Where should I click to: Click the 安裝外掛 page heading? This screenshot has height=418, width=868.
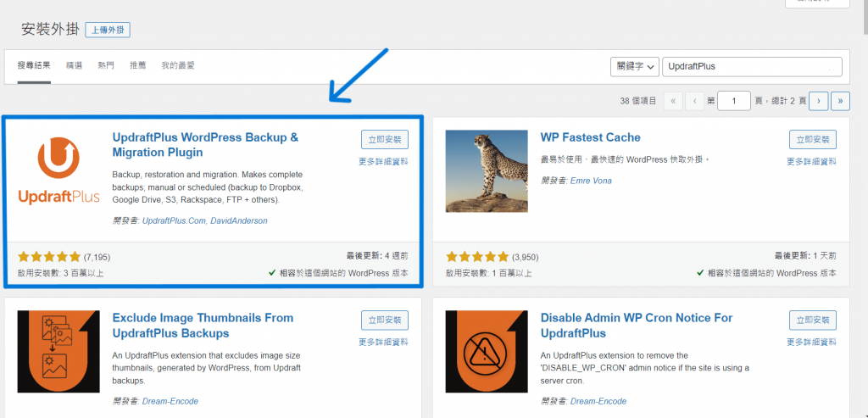(x=50, y=30)
